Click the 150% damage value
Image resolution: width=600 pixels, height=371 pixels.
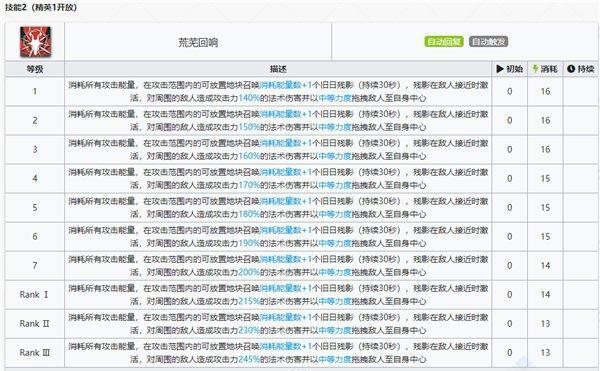[249, 127]
